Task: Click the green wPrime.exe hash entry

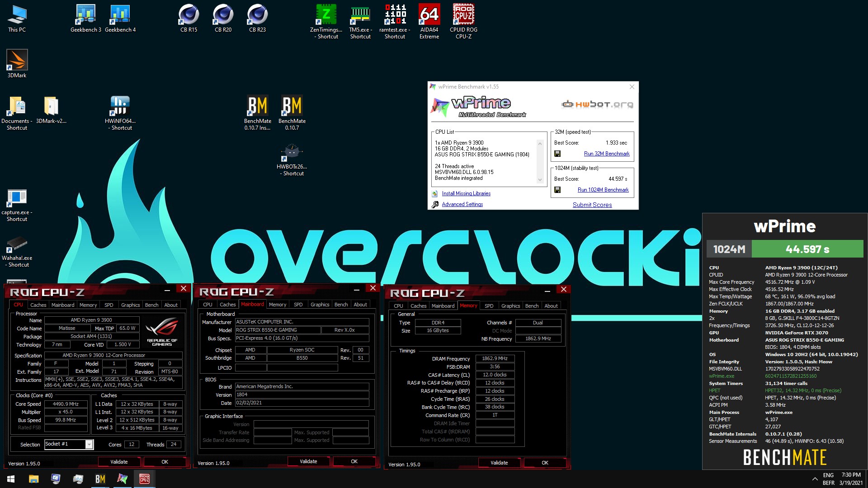Action: click(x=791, y=376)
